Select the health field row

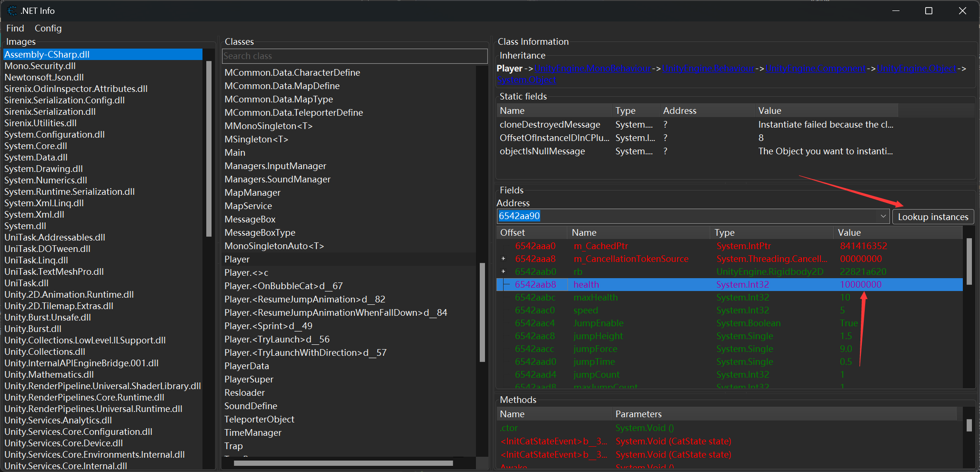[x=729, y=284]
